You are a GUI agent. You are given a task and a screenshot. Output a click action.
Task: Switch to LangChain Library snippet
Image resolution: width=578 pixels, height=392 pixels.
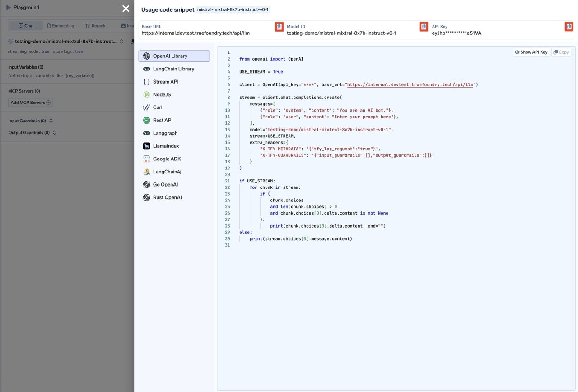pyautogui.click(x=174, y=69)
